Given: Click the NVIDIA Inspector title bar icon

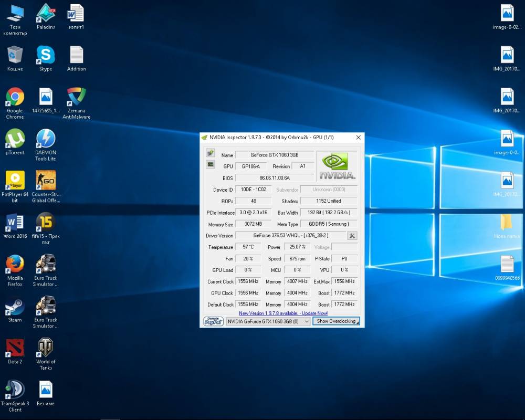Looking at the screenshot, I should [x=204, y=138].
